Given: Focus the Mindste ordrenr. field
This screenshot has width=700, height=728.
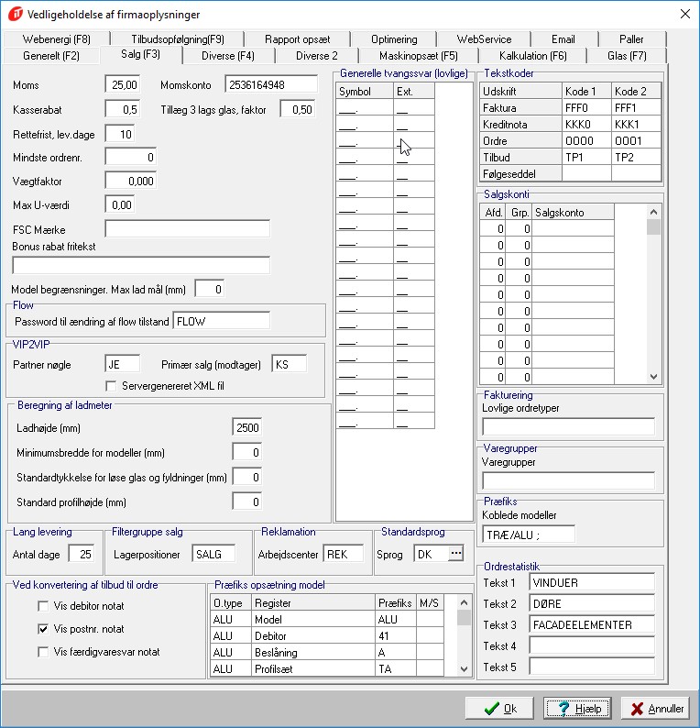Looking at the screenshot, I should (131, 158).
